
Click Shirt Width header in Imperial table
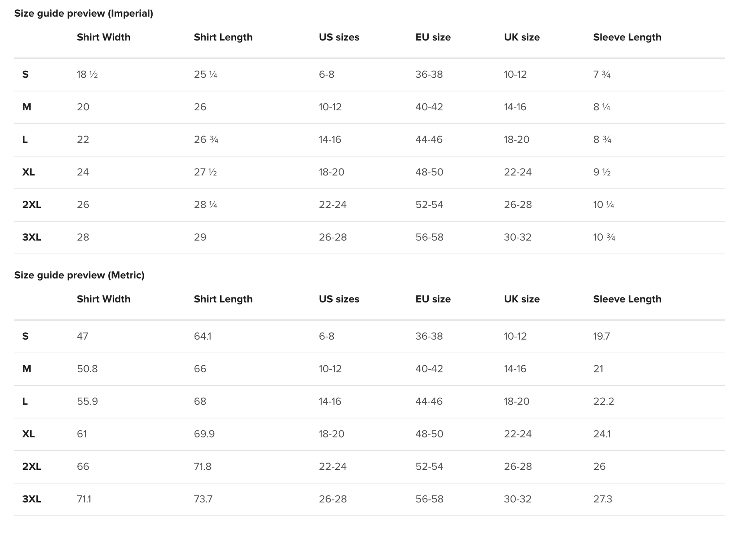103,37
